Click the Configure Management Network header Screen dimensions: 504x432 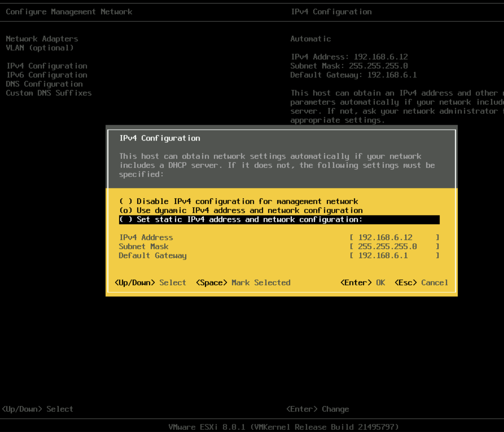(x=69, y=12)
